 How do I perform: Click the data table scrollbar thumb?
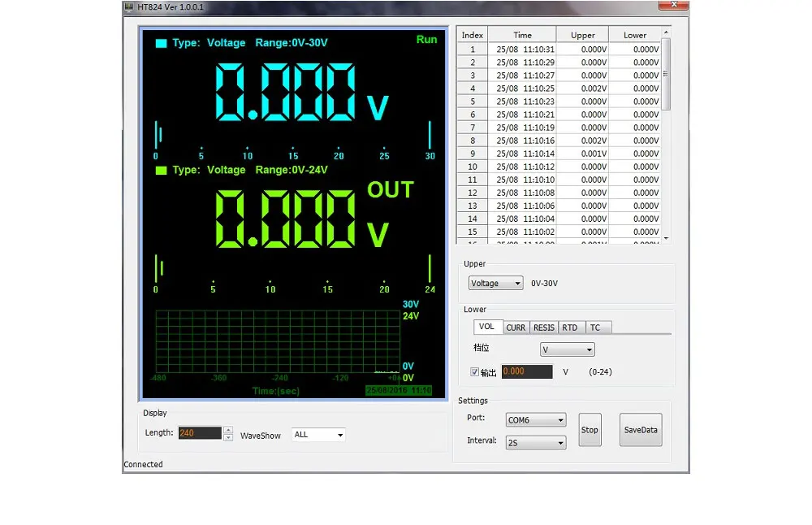(x=666, y=74)
